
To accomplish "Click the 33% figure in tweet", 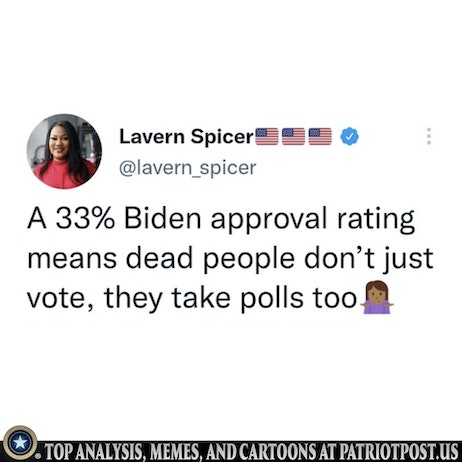I will click(85, 219).
